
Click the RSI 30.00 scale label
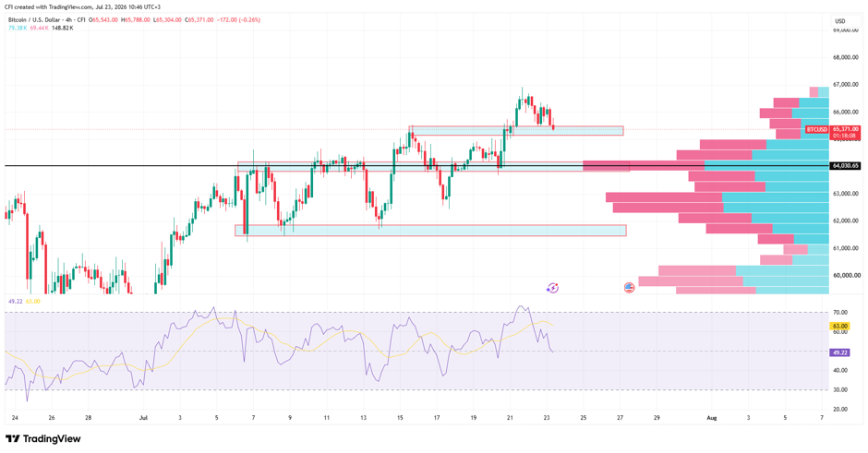point(840,390)
